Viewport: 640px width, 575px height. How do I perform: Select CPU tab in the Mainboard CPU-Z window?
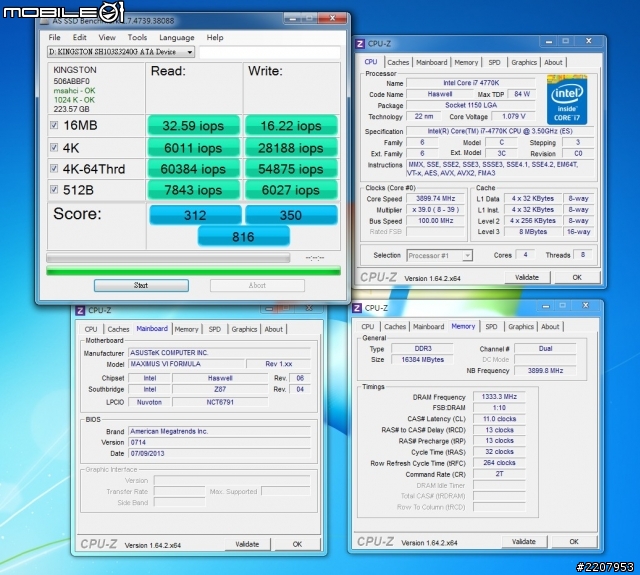coord(91,329)
